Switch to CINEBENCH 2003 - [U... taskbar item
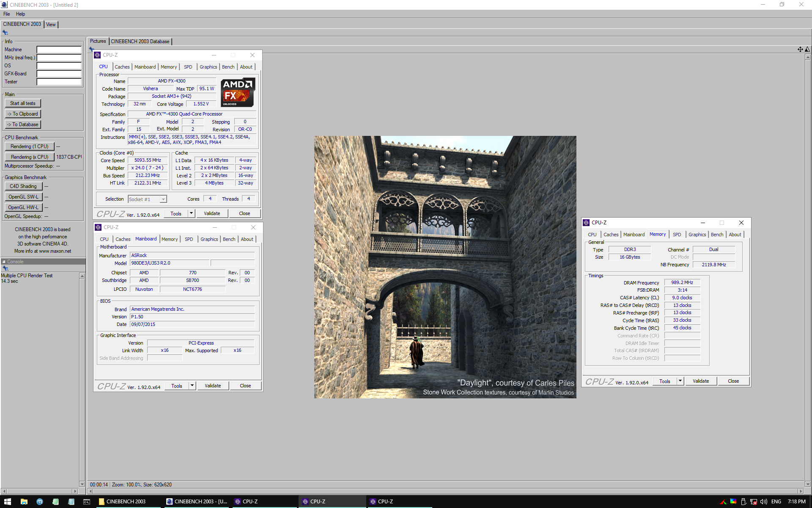 pyautogui.click(x=197, y=502)
